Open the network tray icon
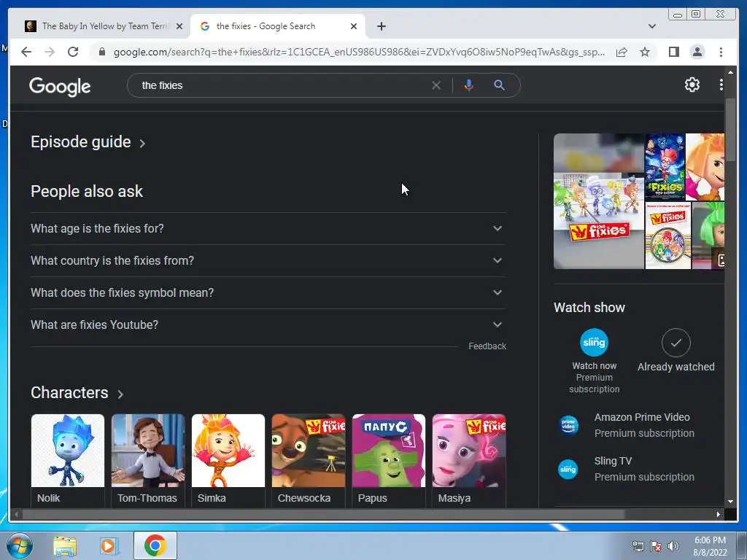The height and width of the screenshot is (560, 747). tap(638, 546)
